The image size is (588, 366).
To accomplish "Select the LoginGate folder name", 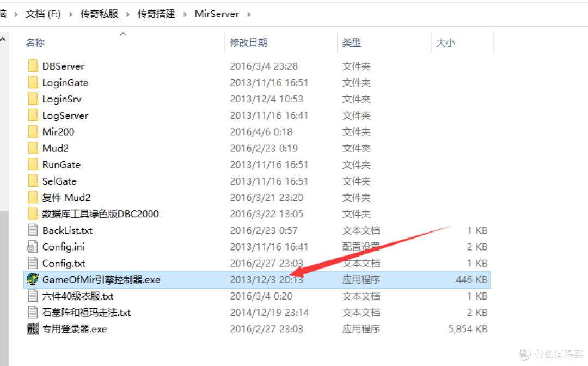I will (65, 83).
